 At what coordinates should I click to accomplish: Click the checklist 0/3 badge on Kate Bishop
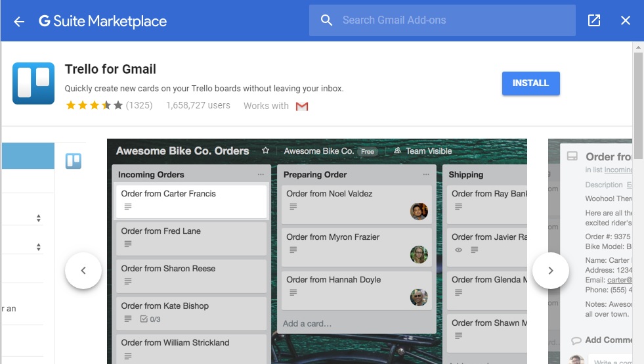click(x=150, y=319)
